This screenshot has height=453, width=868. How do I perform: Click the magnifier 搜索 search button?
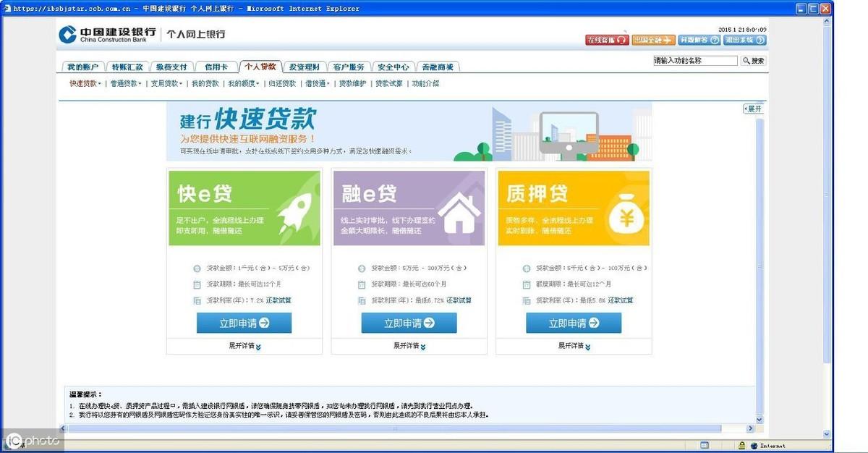pos(753,61)
